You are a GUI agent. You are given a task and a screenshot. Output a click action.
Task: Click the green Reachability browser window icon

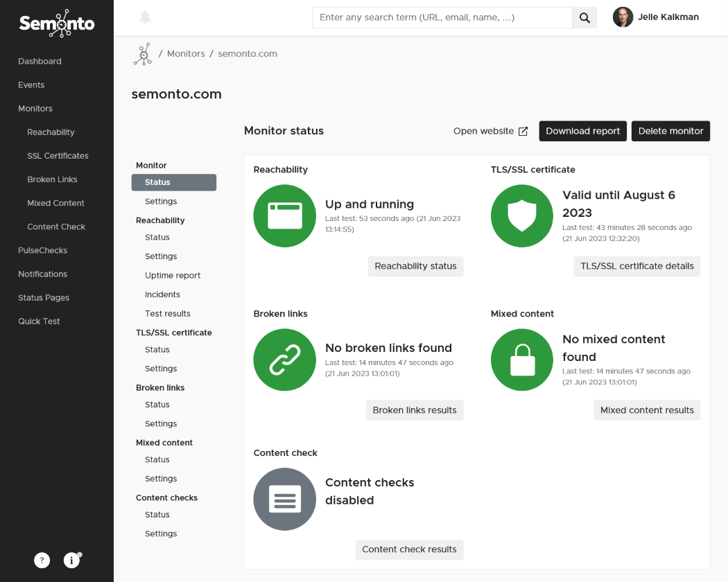(x=284, y=215)
